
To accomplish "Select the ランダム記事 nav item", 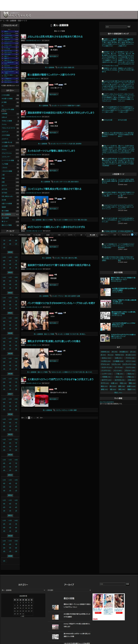I will point(37,235).
